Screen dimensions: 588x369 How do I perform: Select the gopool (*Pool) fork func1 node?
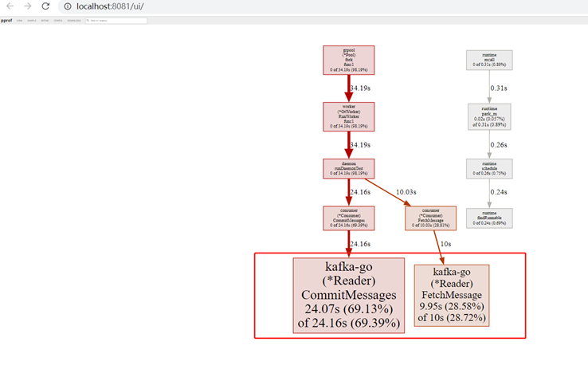pos(349,60)
